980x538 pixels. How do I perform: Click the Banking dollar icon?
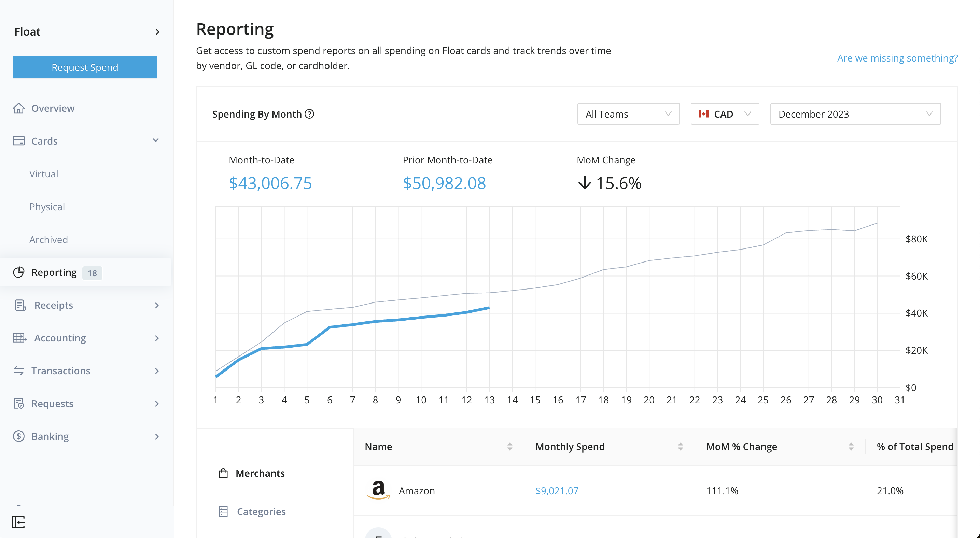(19, 436)
